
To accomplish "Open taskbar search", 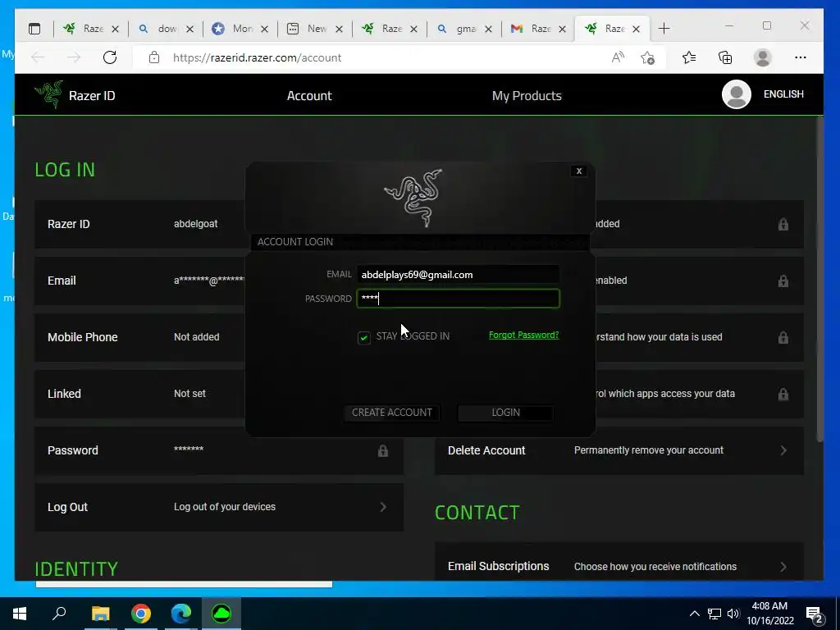I will coord(59,614).
